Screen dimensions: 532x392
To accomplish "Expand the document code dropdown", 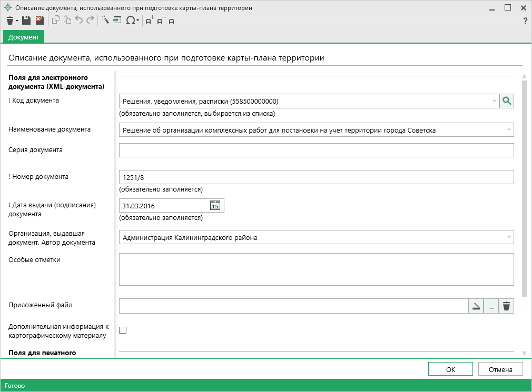I will click(494, 101).
